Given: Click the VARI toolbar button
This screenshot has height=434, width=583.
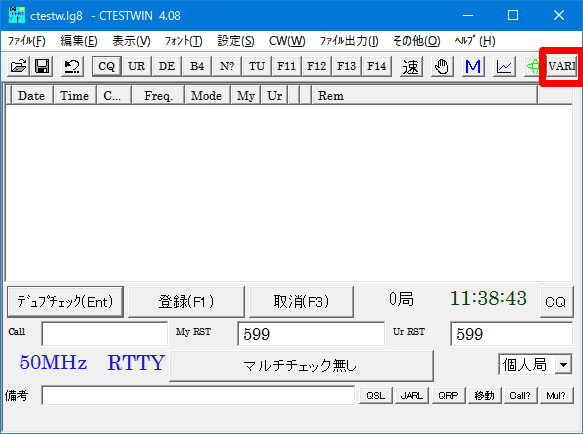Looking at the screenshot, I should pos(561,67).
